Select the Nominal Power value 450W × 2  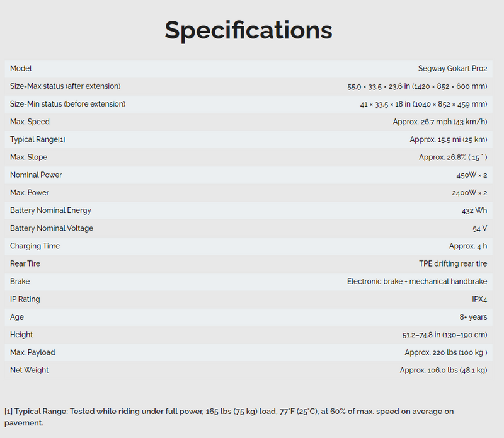[x=471, y=175]
